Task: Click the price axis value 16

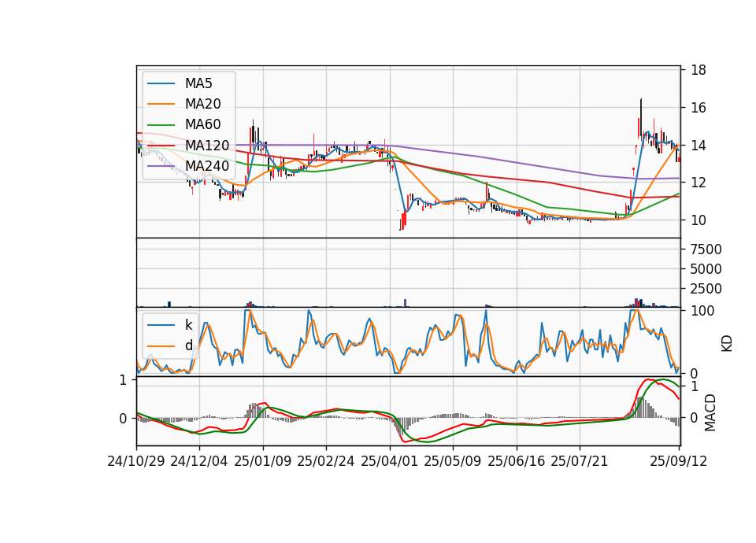Action: pyautogui.click(x=699, y=108)
